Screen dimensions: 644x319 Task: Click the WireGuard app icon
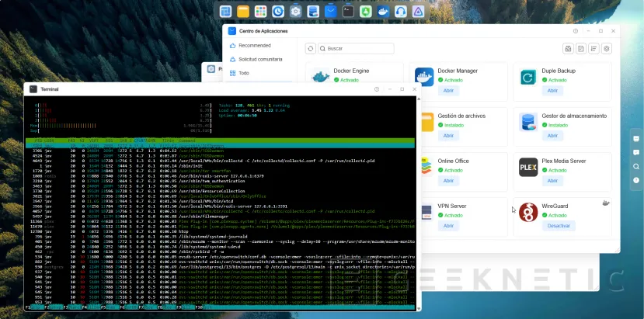click(x=528, y=212)
